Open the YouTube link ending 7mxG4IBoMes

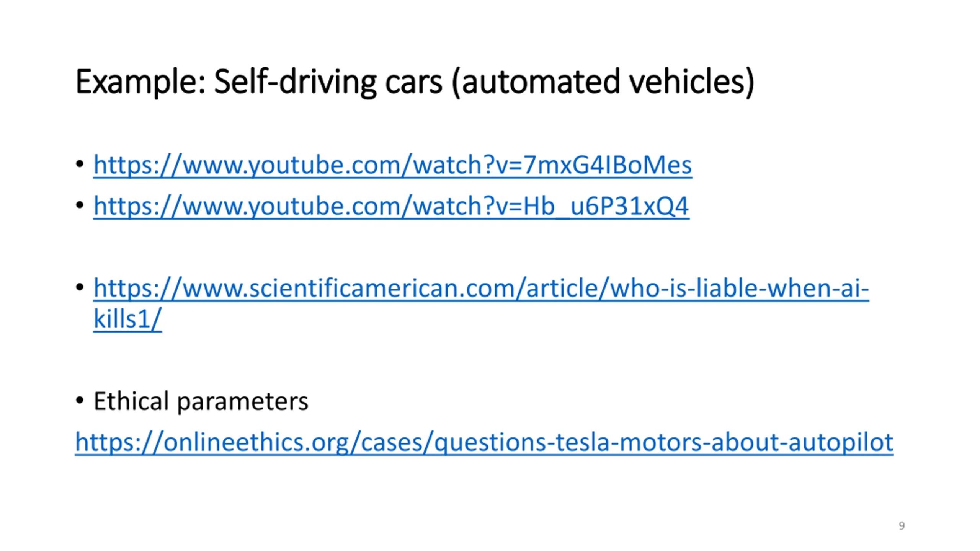click(x=393, y=165)
